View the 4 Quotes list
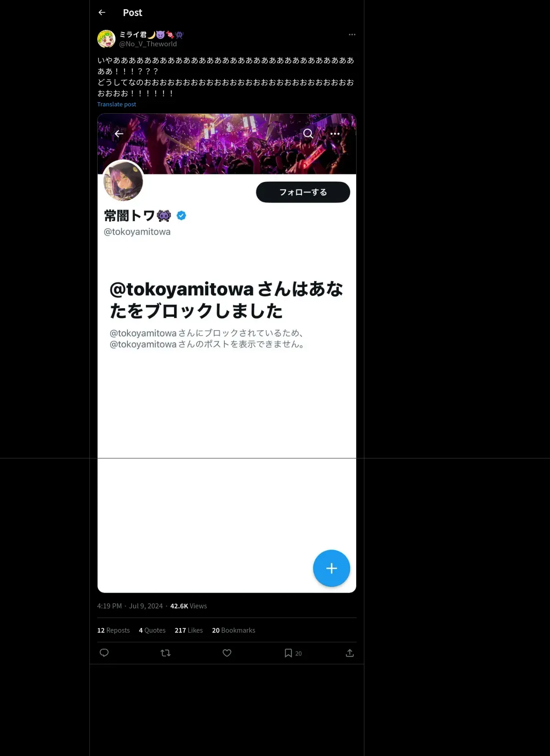The height and width of the screenshot is (756, 550). (152, 630)
